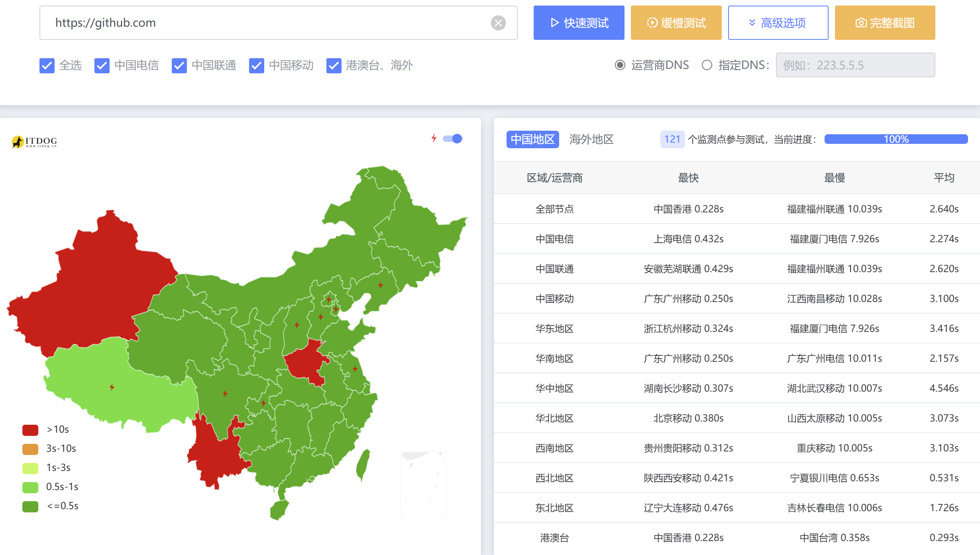Select the 华中地区 row label

click(x=554, y=388)
